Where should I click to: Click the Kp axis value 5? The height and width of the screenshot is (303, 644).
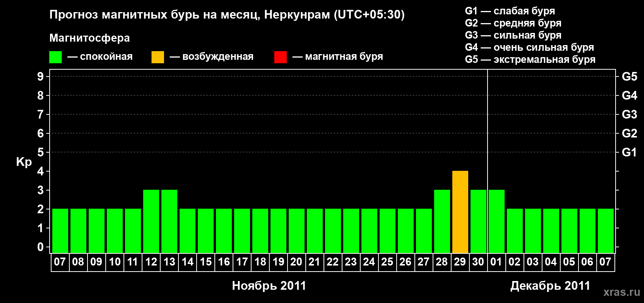click(41, 152)
